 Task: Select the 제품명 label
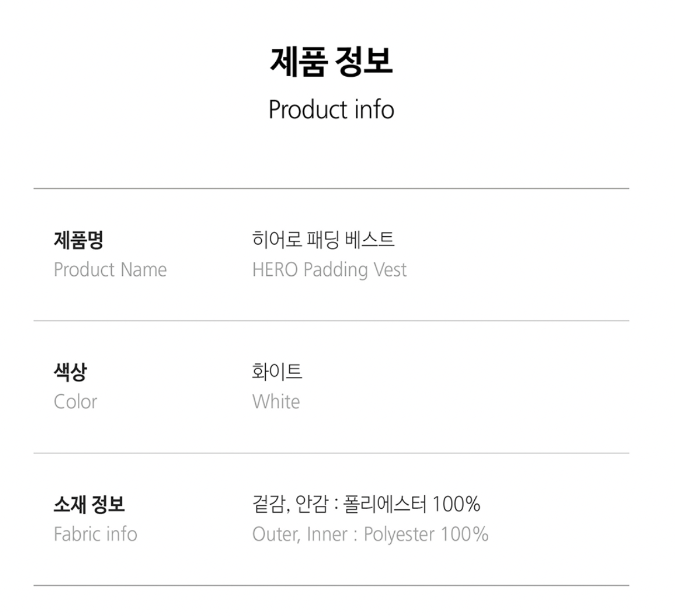point(78,240)
